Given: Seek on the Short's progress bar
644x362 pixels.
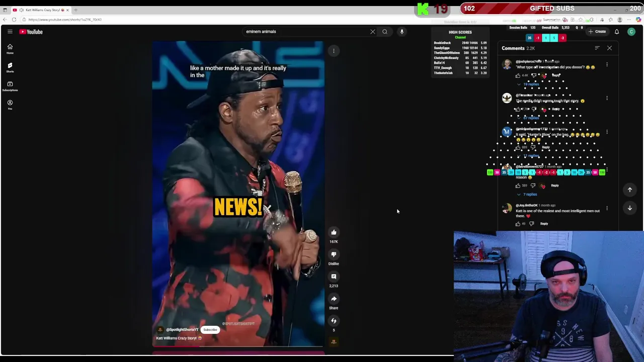Looking at the screenshot, I should 238,346.
